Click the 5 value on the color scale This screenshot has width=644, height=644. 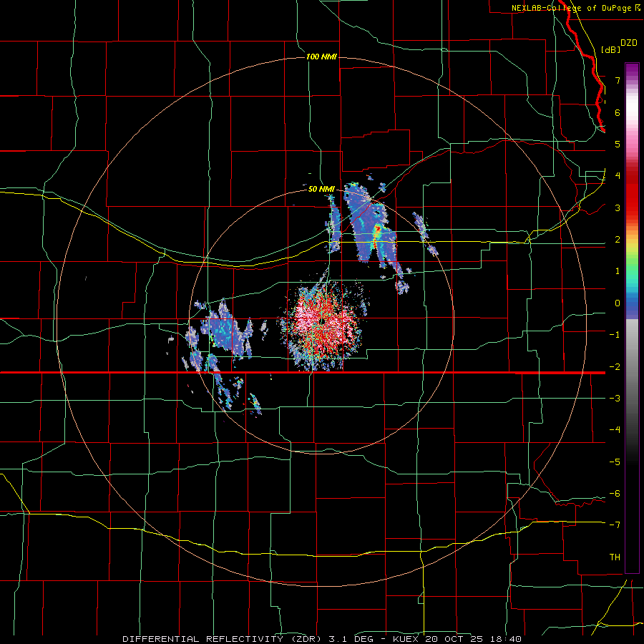pyautogui.click(x=618, y=144)
